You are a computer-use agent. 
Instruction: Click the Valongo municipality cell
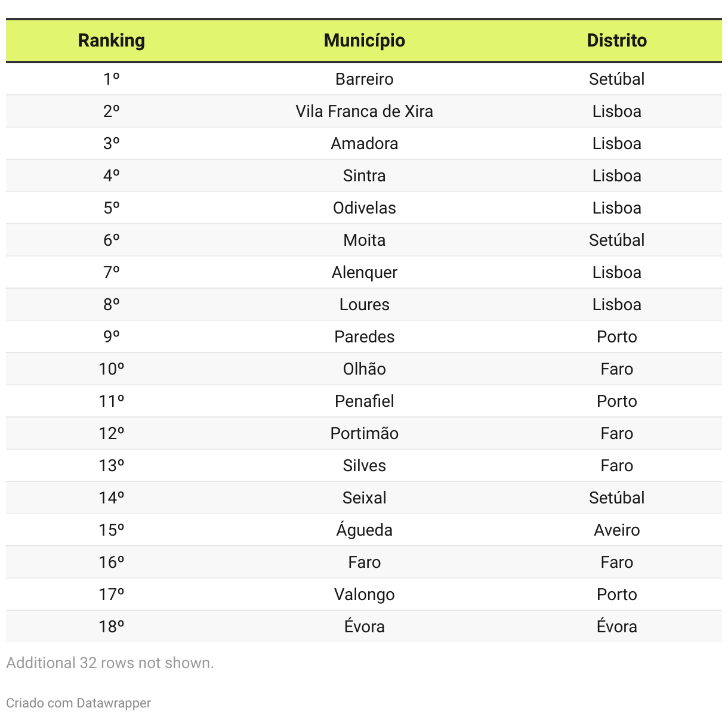coord(364,595)
